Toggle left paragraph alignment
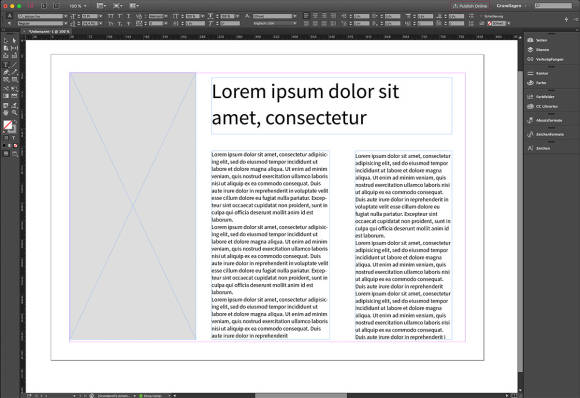Viewport: 580px width, 398px height. click(306, 16)
